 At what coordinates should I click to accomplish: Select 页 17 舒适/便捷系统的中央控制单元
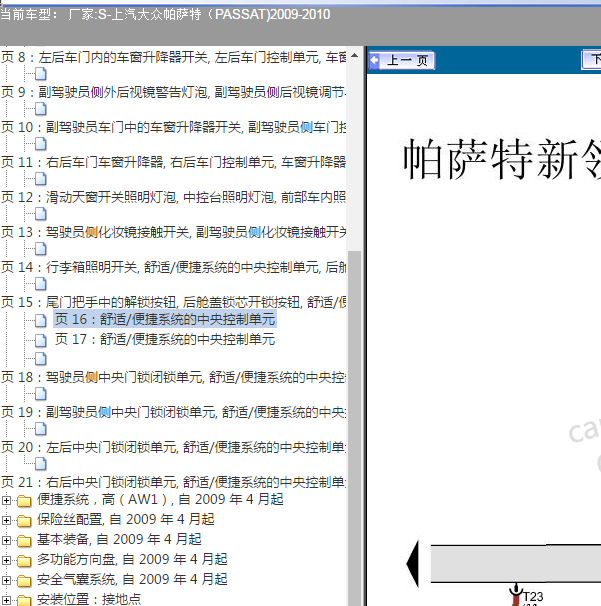[x=165, y=339]
